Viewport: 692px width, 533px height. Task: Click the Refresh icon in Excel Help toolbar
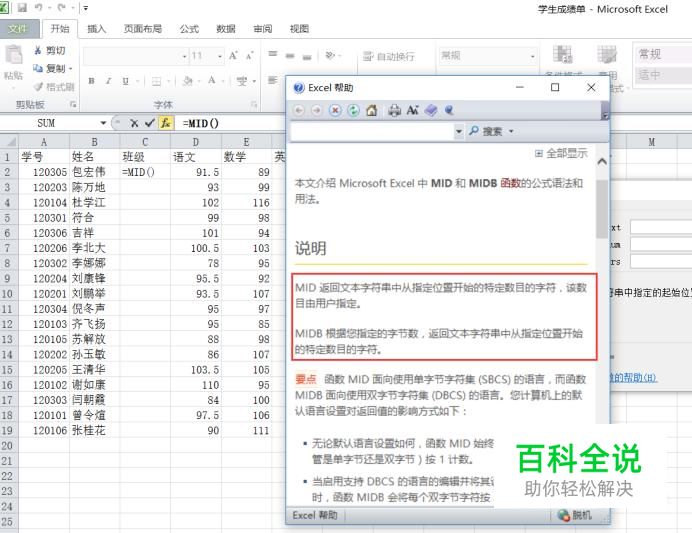point(354,110)
